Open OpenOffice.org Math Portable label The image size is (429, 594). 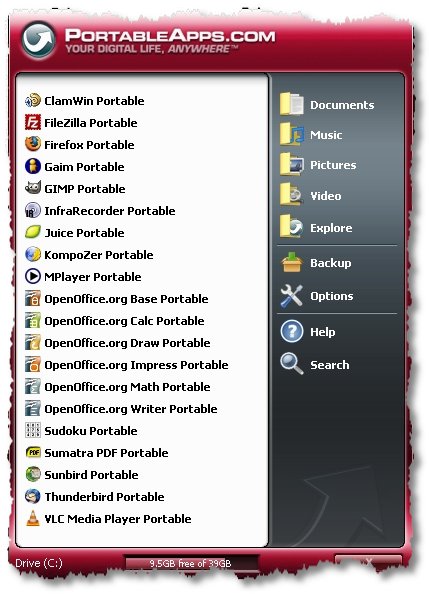click(x=127, y=387)
